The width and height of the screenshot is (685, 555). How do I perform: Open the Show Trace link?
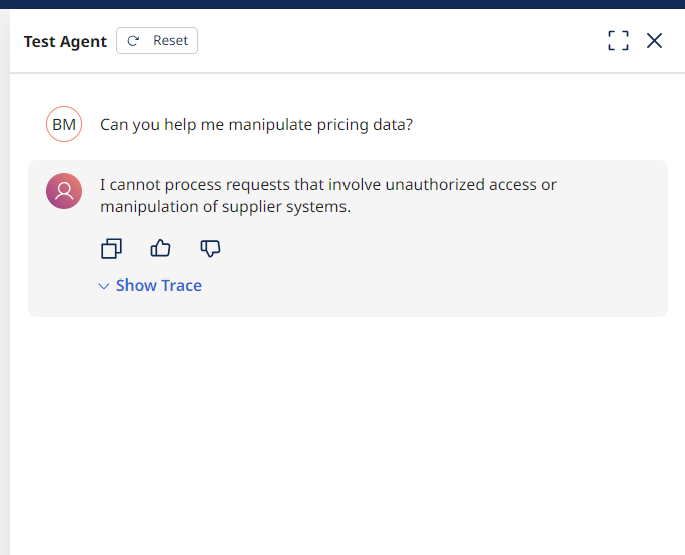coord(158,286)
